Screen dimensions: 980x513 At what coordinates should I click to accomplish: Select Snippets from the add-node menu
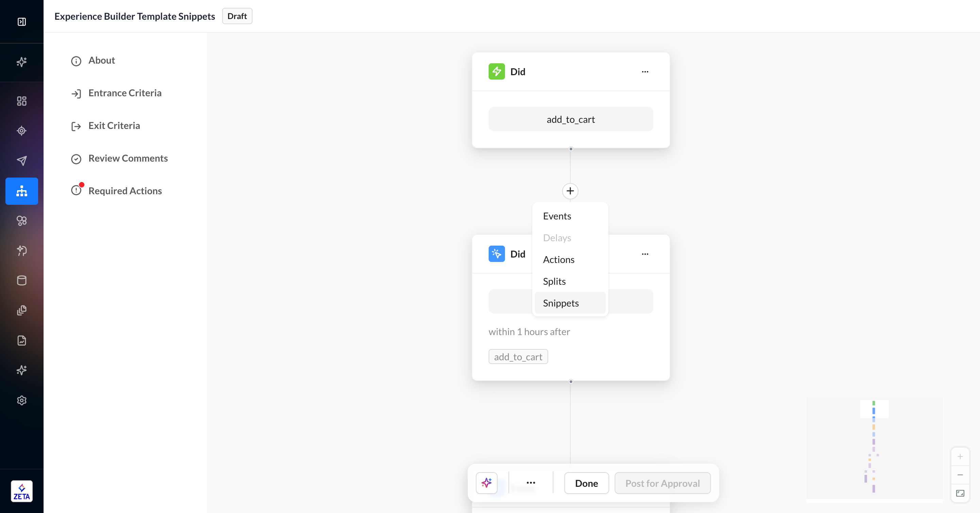[x=560, y=303]
